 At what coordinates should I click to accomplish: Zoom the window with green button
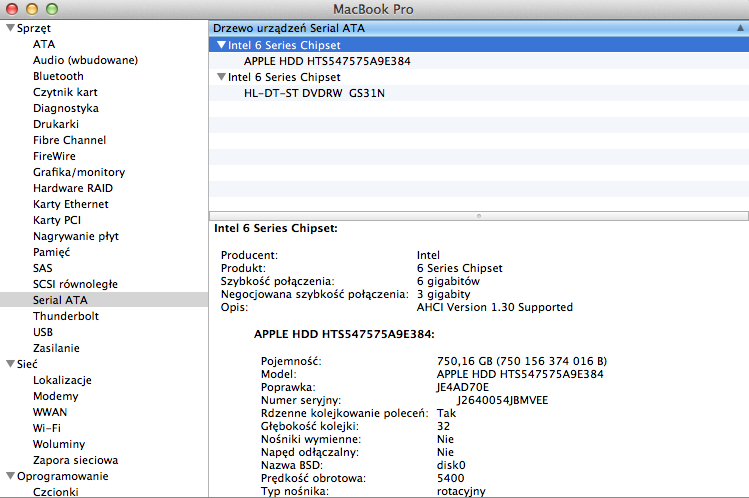pos(52,9)
